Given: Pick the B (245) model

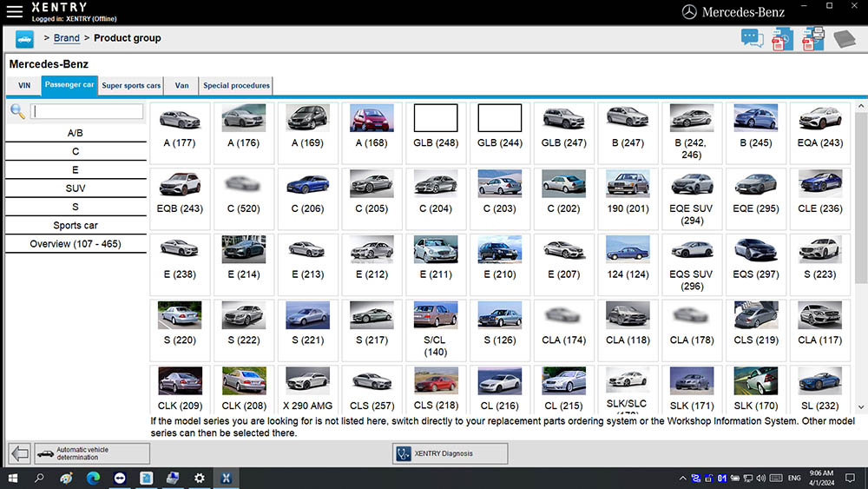Looking at the screenshot, I should click(x=756, y=132).
